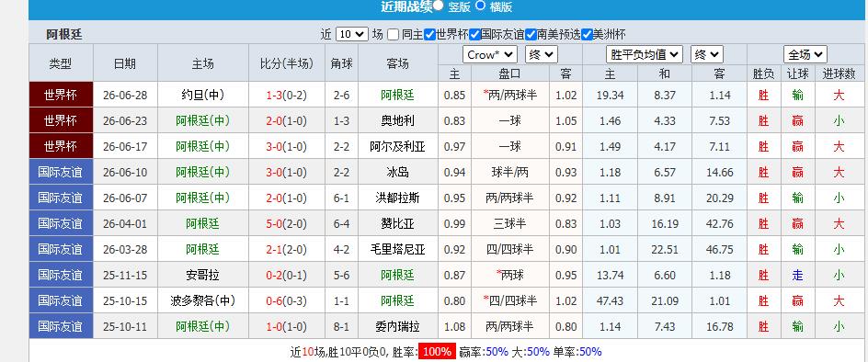Click the draw odds 22.51
Viewport: 868px width, 362px height.
pyautogui.click(x=664, y=249)
